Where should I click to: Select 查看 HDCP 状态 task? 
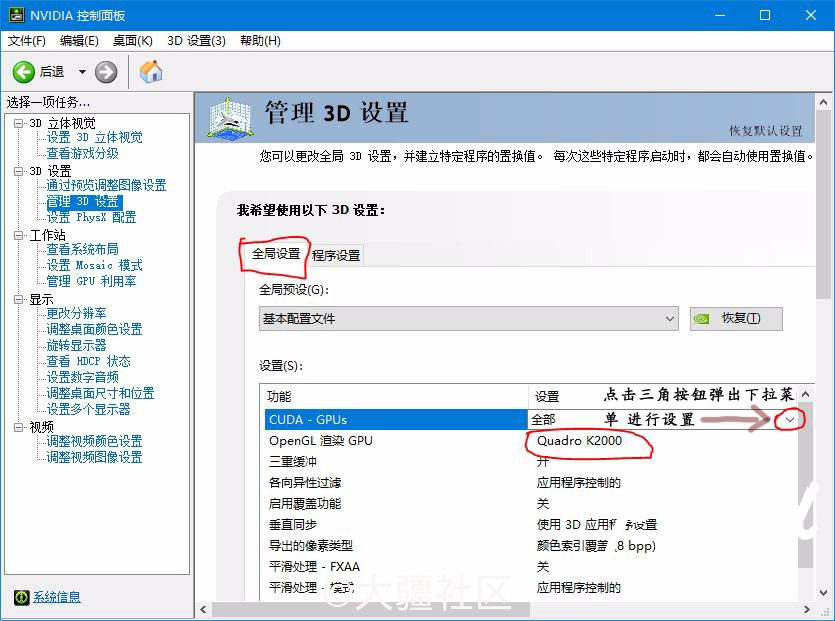tap(88, 361)
